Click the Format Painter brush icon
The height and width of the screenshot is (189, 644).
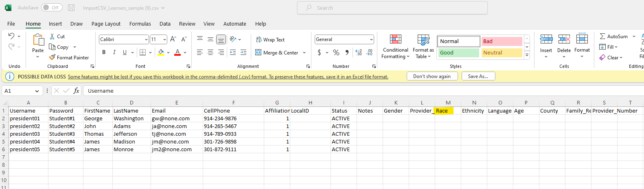click(x=52, y=58)
